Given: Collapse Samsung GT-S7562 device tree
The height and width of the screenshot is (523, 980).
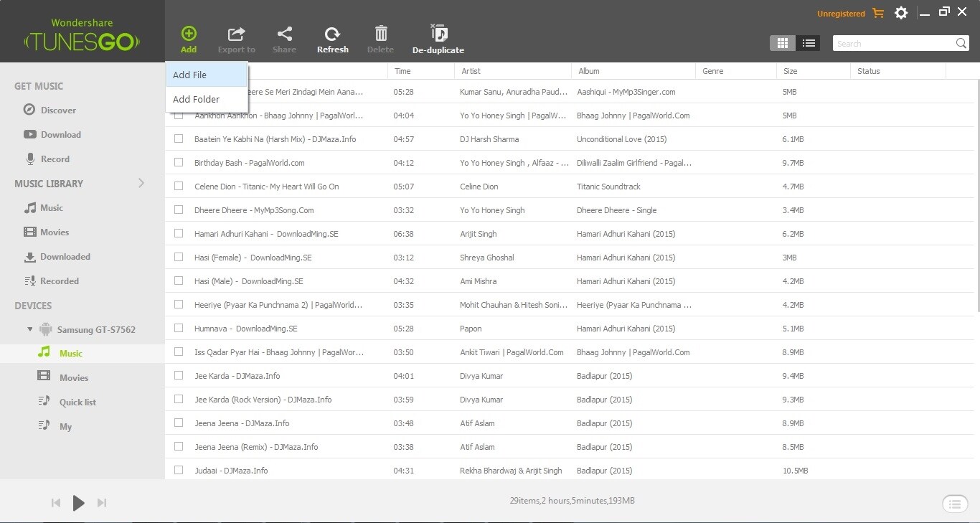Looking at the screenshot, I should pyautogui.click(x=30, y=329).
